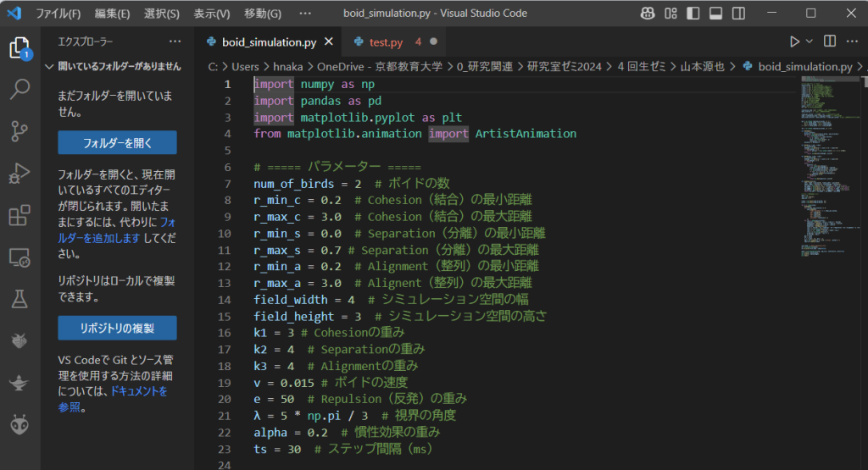Open the Testing flask view
Image resolution: width=868 pixels, height=470 pixels.
click(x=19, y=298)
